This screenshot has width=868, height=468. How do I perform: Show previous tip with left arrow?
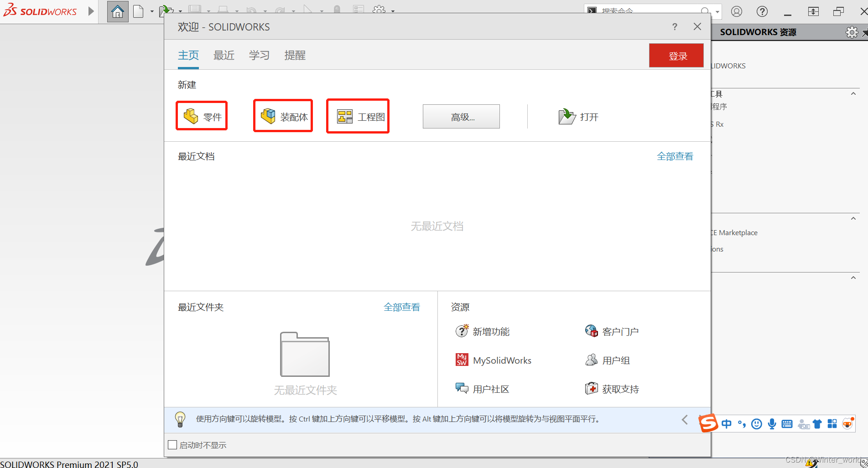pyautogui.click(x=685, y=420)
